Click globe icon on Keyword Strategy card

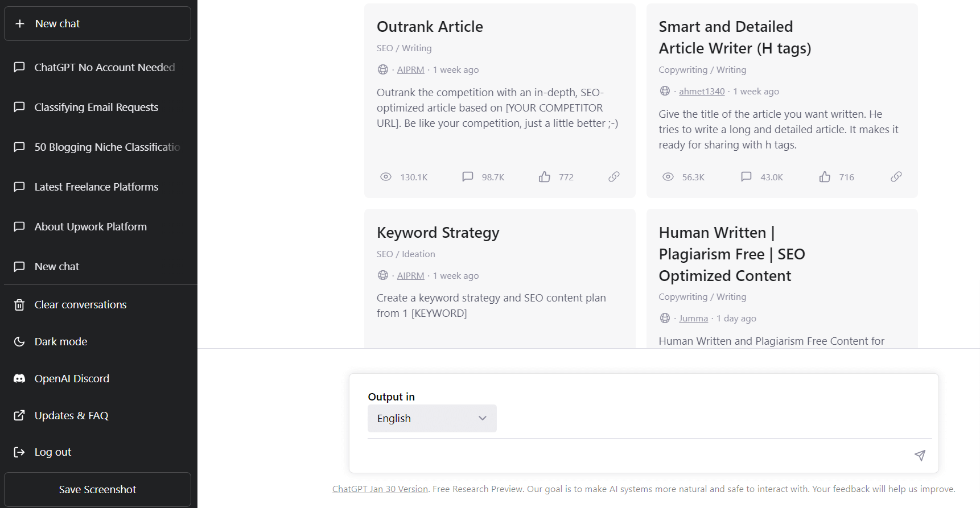pyautogui.click(x=383, y=275)
